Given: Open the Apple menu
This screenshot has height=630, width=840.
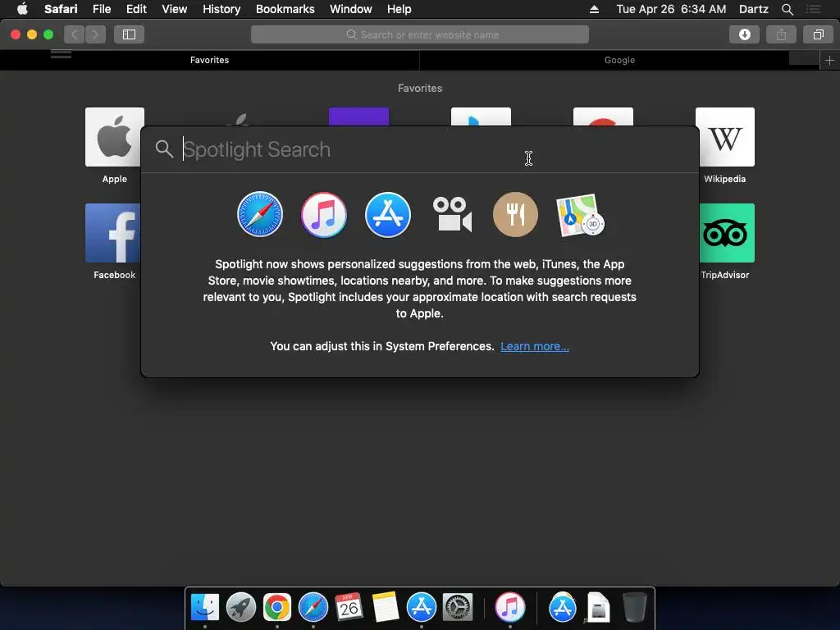Looking at the screenshot, I should click(22, 9).
